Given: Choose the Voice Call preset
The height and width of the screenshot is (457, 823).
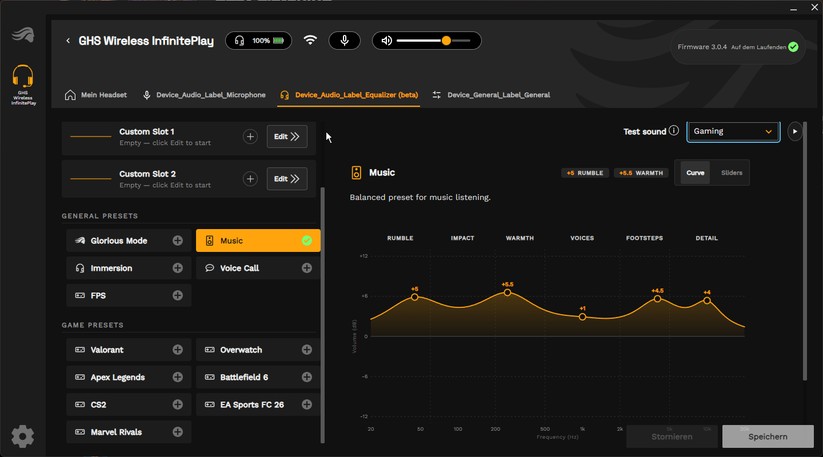Looking at the screenshot, I should pos(258,268).
